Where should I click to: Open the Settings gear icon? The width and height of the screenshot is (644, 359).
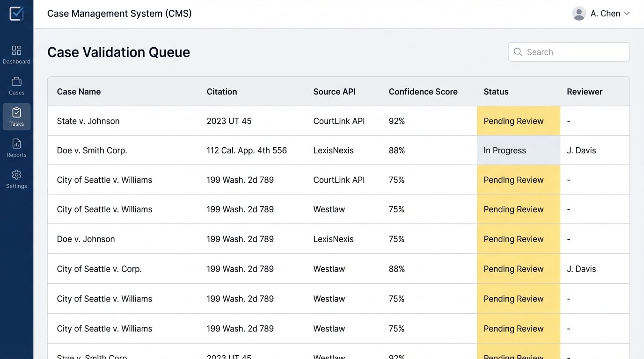coord(16,175)
